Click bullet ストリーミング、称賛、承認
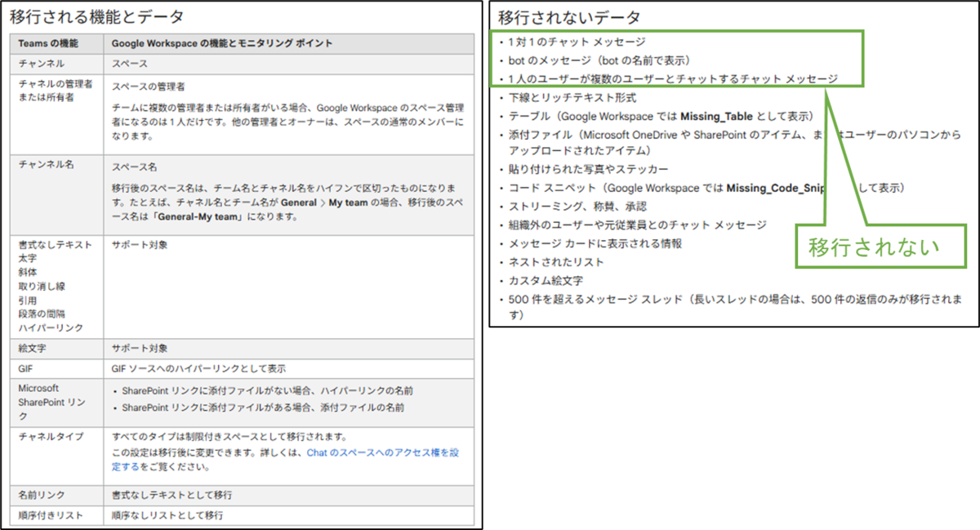The width and height of the screenshot is (980, 530). (577, 206)
